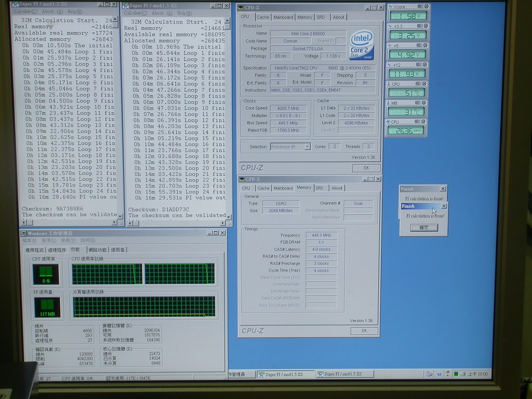Open the 選項 menu in Task Manager
Viewport: 532px width, 399px height.
click(48, 241)
